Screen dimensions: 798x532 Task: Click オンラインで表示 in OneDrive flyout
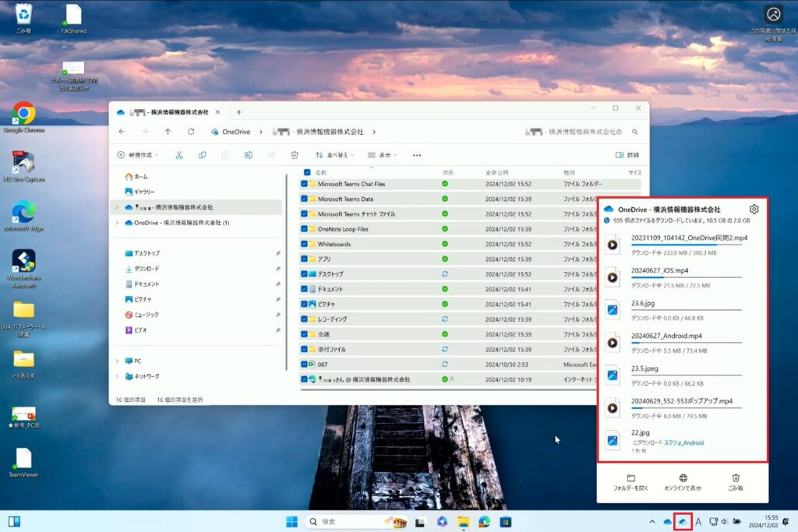pos(683,482)
